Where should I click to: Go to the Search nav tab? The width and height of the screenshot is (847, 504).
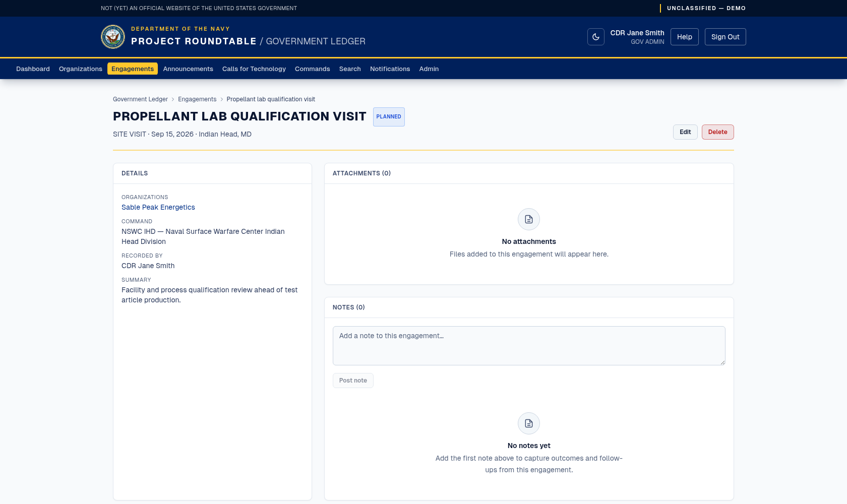tap(350, 69)
